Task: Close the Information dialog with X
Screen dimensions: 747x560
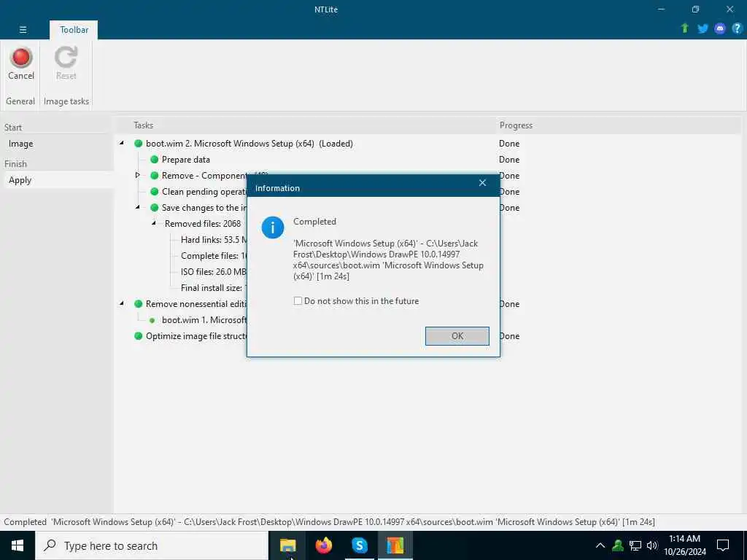Action: pos(482,183)
